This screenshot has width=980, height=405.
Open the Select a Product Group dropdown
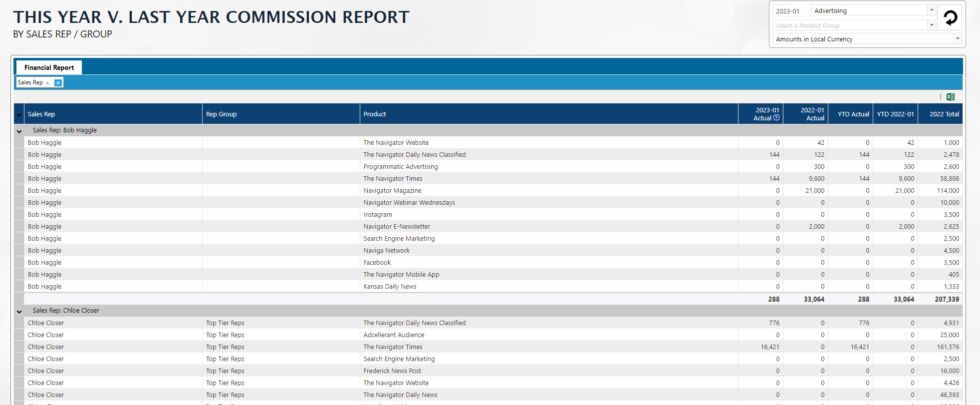[931, 25]
